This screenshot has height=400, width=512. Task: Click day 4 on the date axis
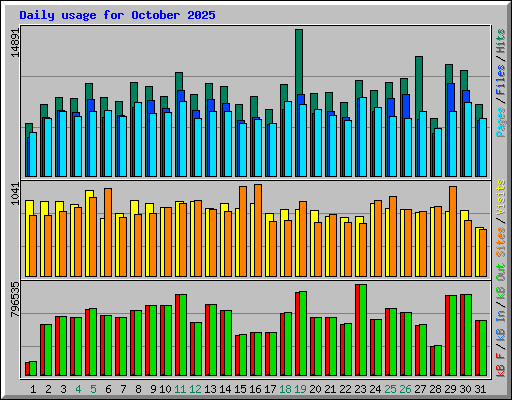(x=78, y=389)
